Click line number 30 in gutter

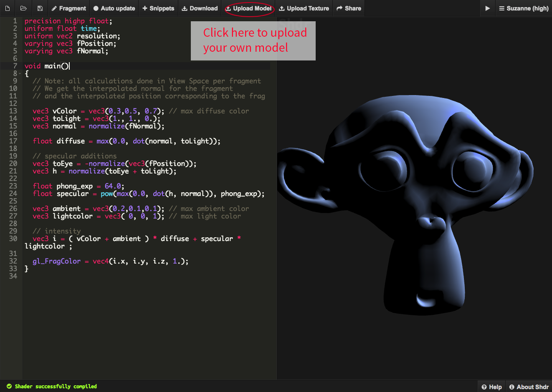[x=13, y=239]
